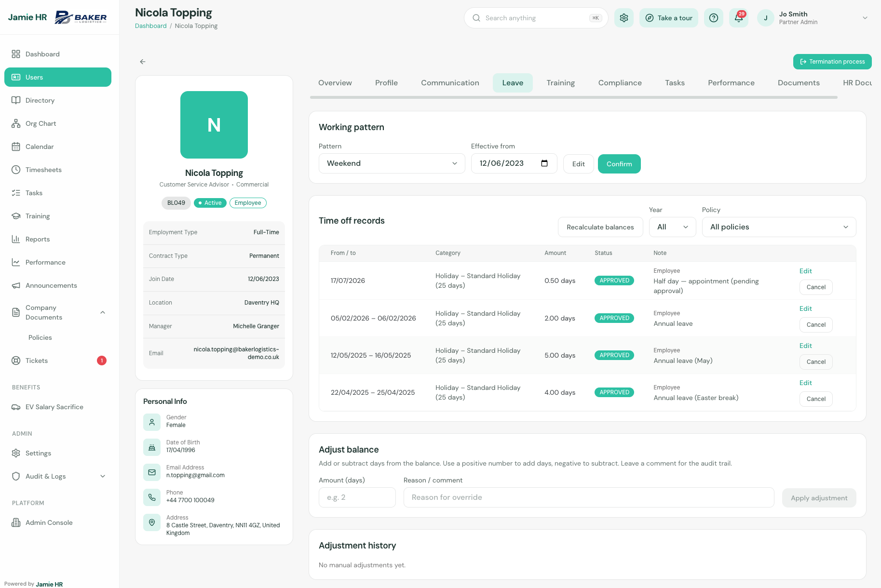Open Timesheets clock icon
Screen dimensions: 881x588
(x=16, y=170)
